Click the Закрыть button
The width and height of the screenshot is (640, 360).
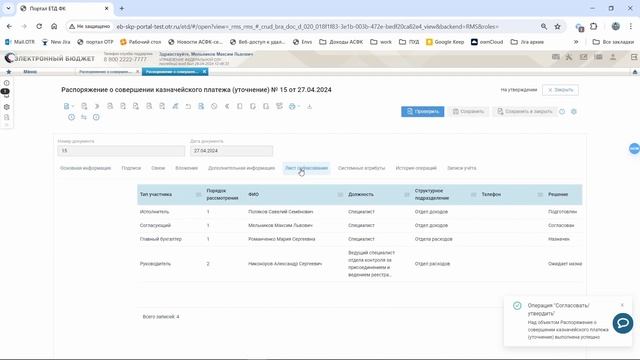coord(560,90)
